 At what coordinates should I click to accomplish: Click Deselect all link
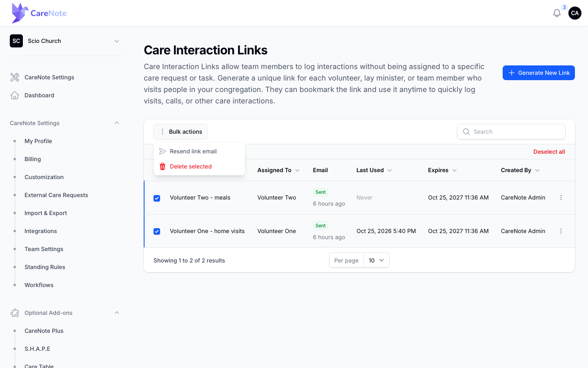549,152
